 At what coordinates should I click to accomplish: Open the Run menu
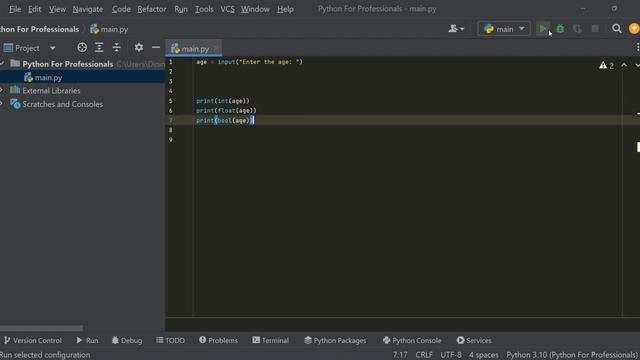pyautogui.click(x=181, y=9)
